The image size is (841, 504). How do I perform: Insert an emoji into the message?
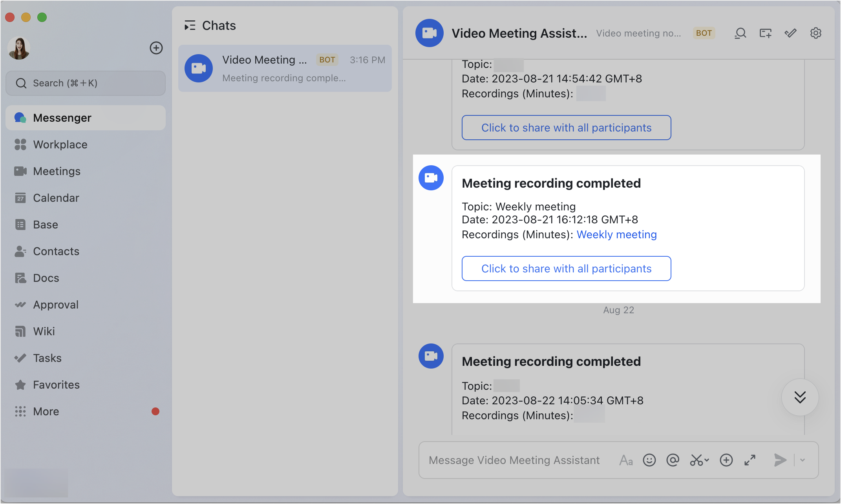tap(650, 460)
